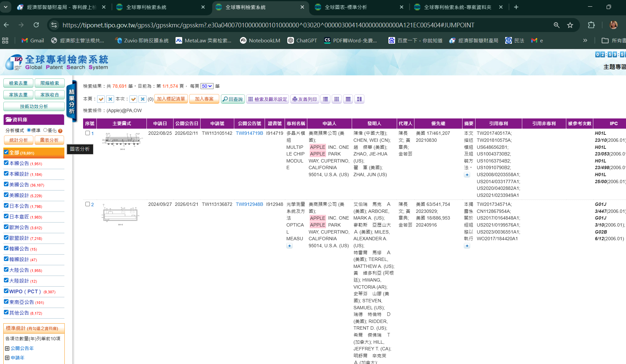Open the 結果分析 side tab
This screenshot has height=364, width=626.
click(71, 101)
